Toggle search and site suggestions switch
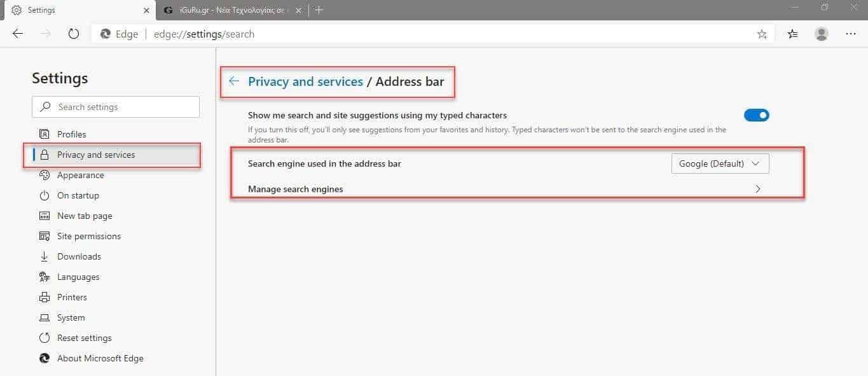The width and height of the screenshot is (868, 376). coord(756,115)
